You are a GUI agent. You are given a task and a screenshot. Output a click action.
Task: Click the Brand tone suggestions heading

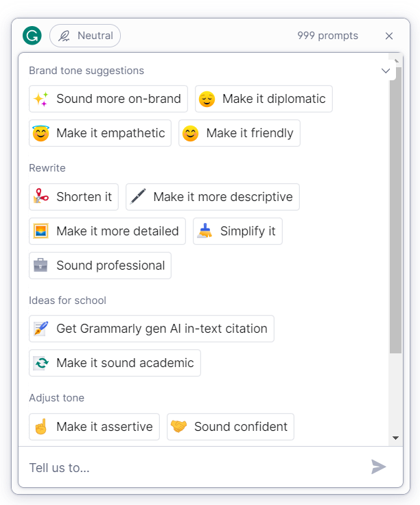[86, 71]
